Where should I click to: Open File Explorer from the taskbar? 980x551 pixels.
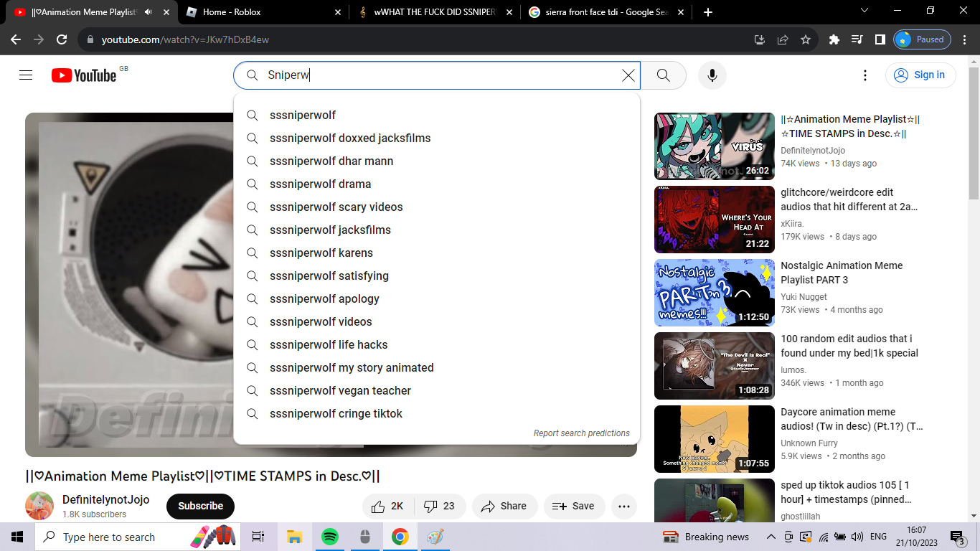click(x=294, y=537)
